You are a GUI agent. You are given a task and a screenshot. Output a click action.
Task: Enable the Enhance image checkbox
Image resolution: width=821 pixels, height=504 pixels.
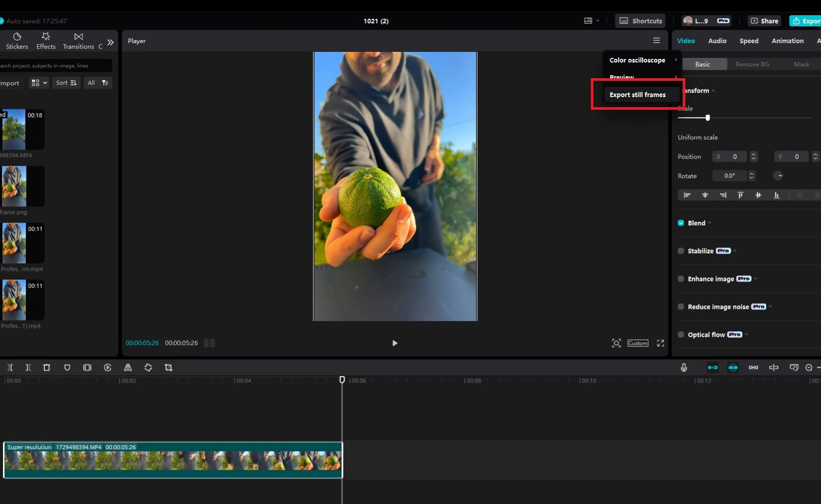(x=681, y=279)
